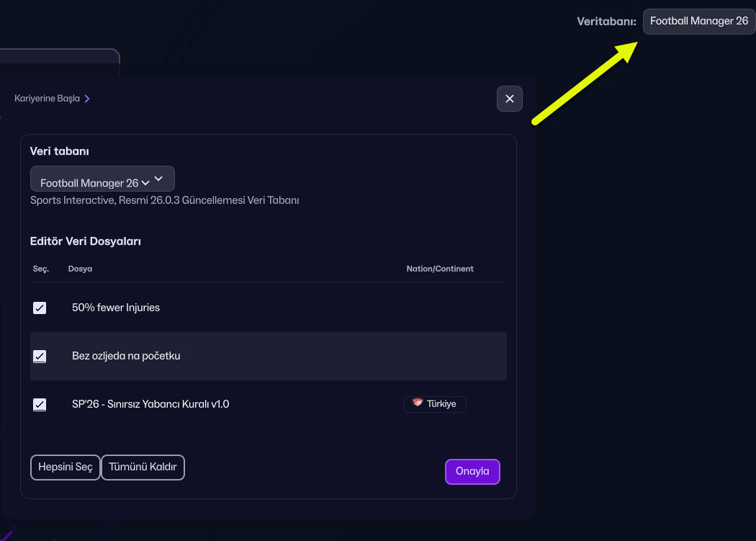Screen dimensions: 756x541
Task: Click the SP'26 - Sınırsız Yabancı Kuralı v1.0 entry
Action: [150, 404]
